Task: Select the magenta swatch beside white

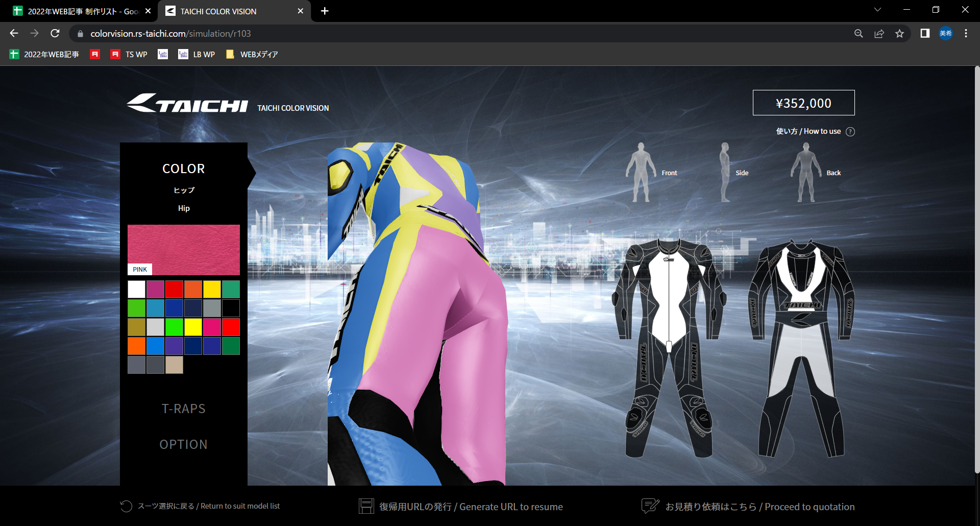Action: [155, 289]
